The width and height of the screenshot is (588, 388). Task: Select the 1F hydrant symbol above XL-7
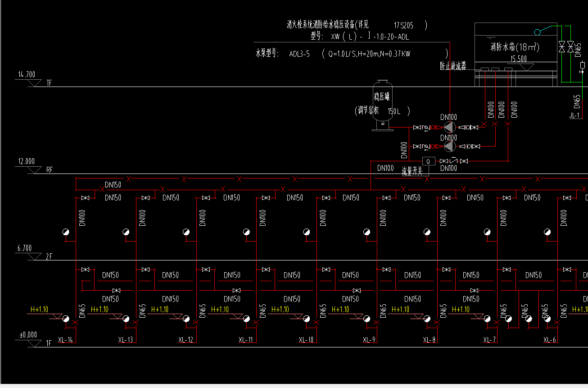pyautogui.click(x=487, y=319)
